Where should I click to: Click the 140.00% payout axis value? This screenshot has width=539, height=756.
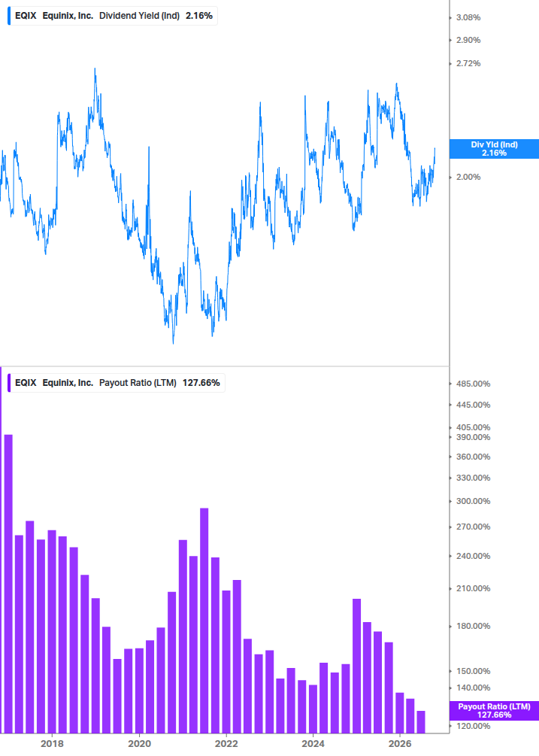click(473, 688)
